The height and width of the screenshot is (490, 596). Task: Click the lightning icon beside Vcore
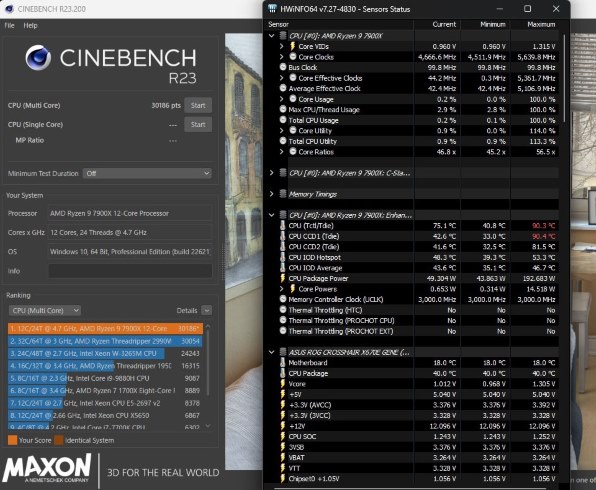283,384
